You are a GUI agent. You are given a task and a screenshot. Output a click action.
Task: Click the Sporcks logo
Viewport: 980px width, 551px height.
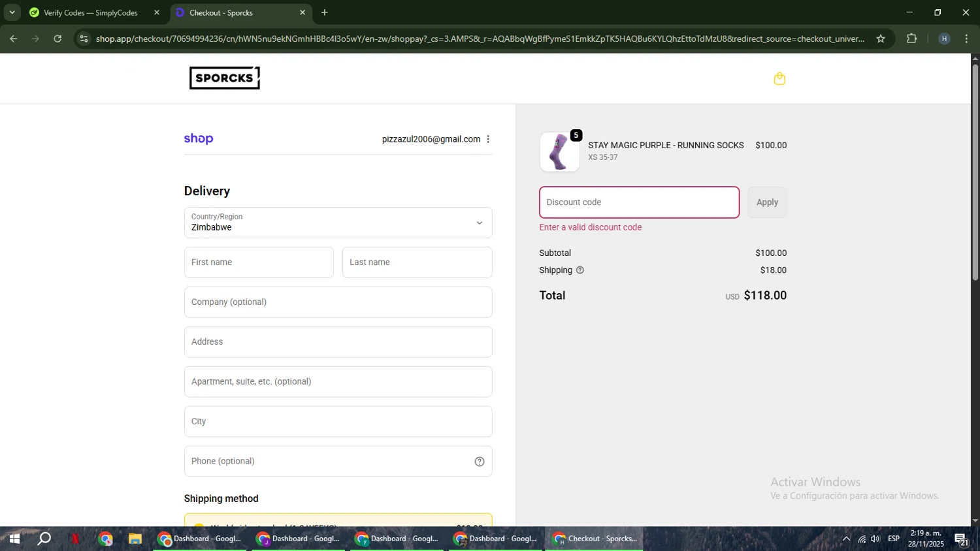pos(225,78)
